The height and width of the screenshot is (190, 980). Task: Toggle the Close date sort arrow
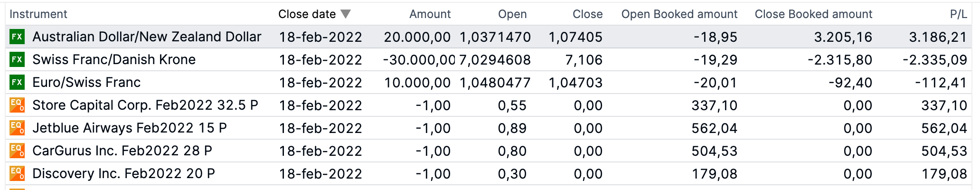346,14
